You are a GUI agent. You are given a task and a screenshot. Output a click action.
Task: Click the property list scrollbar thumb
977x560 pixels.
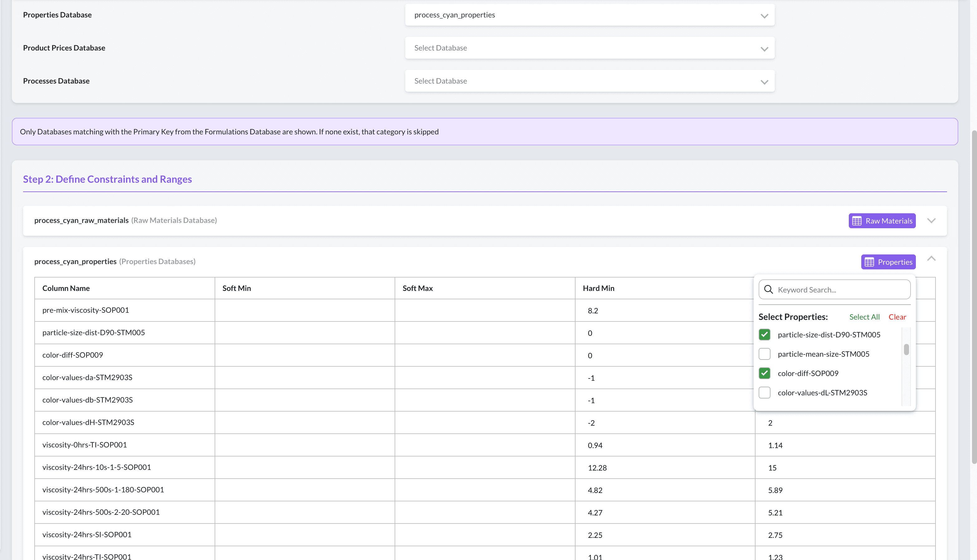point(906,349)
